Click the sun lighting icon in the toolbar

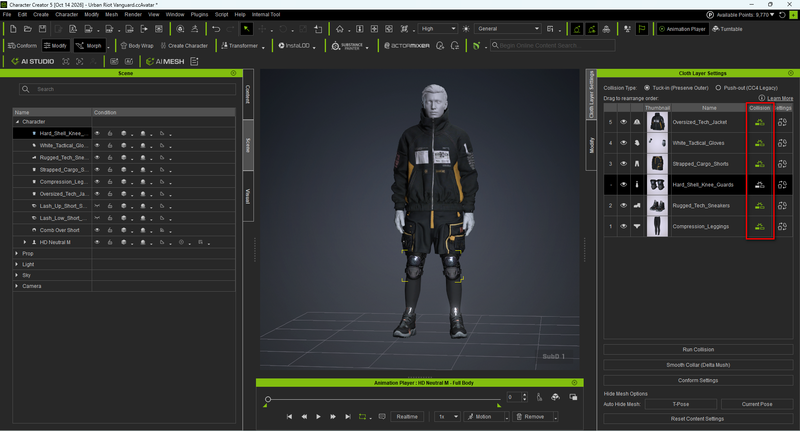coord(466,29)
